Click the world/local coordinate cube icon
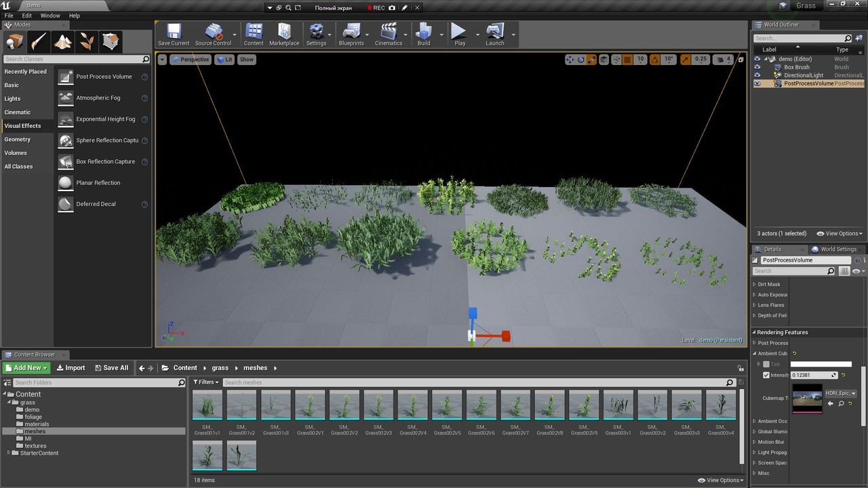This screenshot has width=868, height=488. coord(605,60)
